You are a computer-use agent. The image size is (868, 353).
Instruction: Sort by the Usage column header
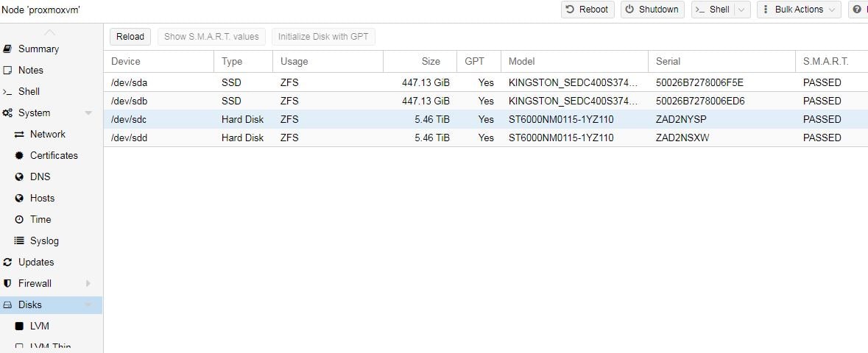coord(328,62)
